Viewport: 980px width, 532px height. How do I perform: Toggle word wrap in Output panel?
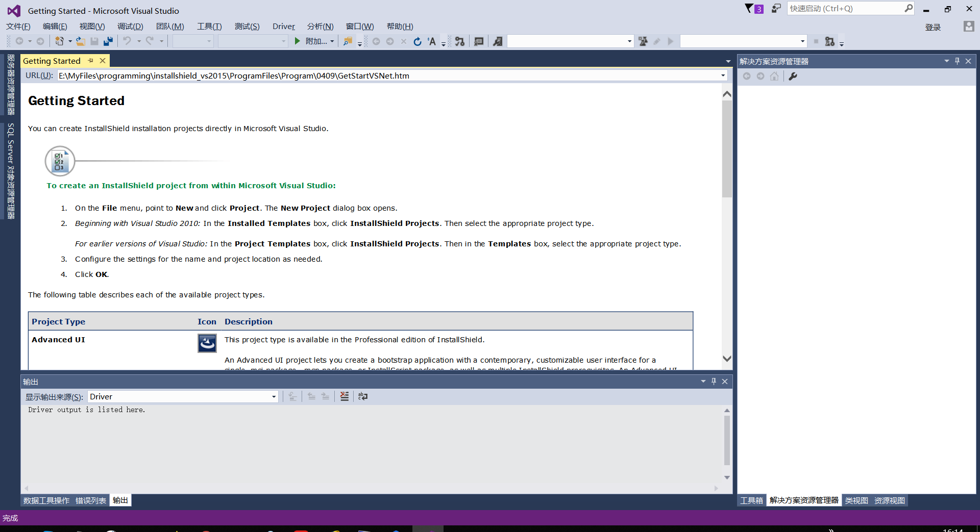click(363, 396)
